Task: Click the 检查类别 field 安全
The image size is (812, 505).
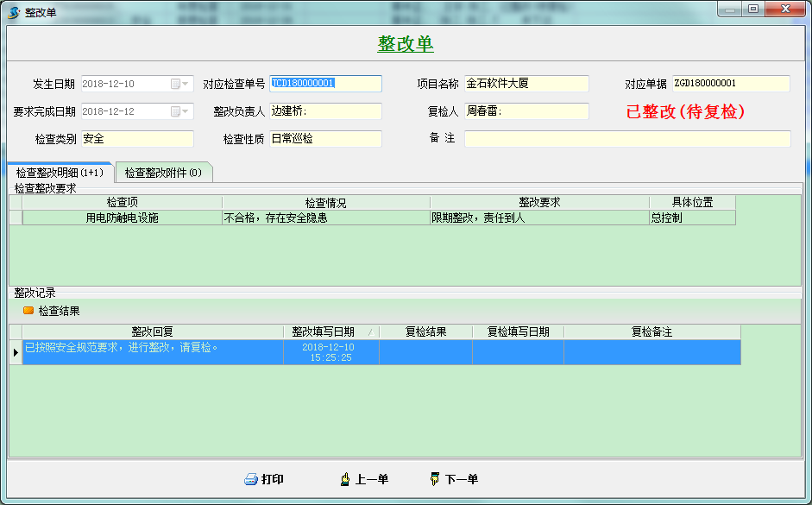Action: tap(137, 138)
